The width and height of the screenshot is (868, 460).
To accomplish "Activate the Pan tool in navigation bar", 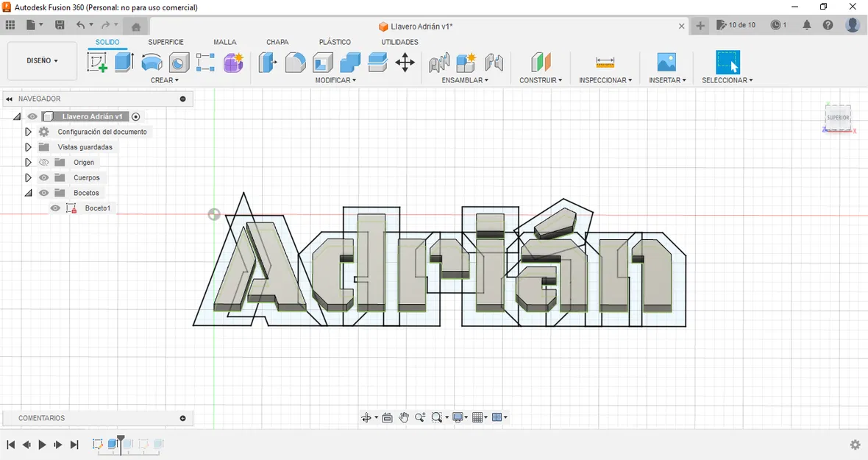I will [404, 417].
